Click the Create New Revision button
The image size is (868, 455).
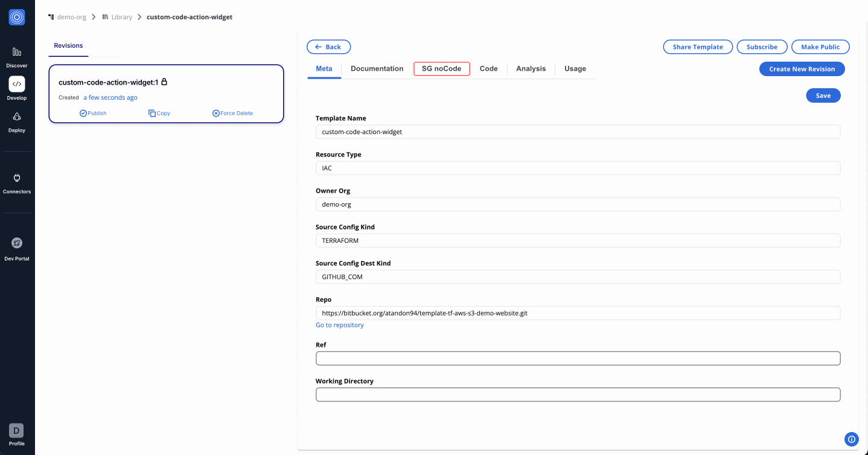click(802, 69)
